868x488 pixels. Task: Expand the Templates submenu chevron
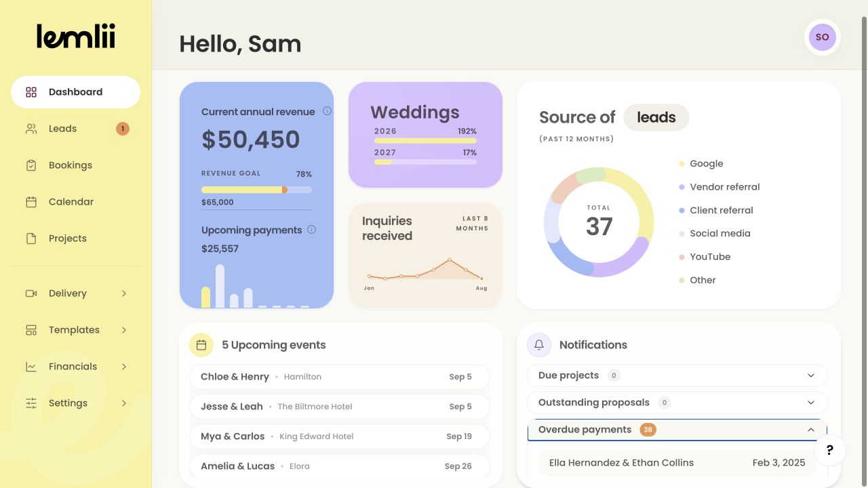coord(124,330)
